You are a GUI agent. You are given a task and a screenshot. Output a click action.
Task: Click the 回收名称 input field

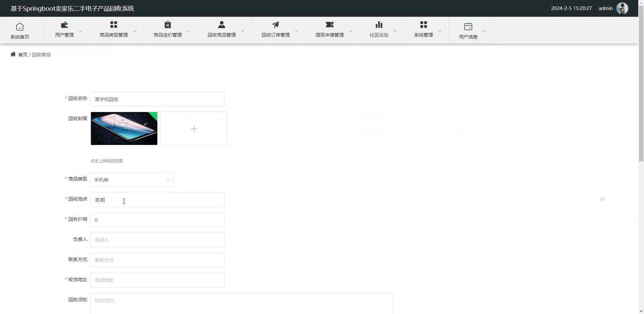coord(158,99)
